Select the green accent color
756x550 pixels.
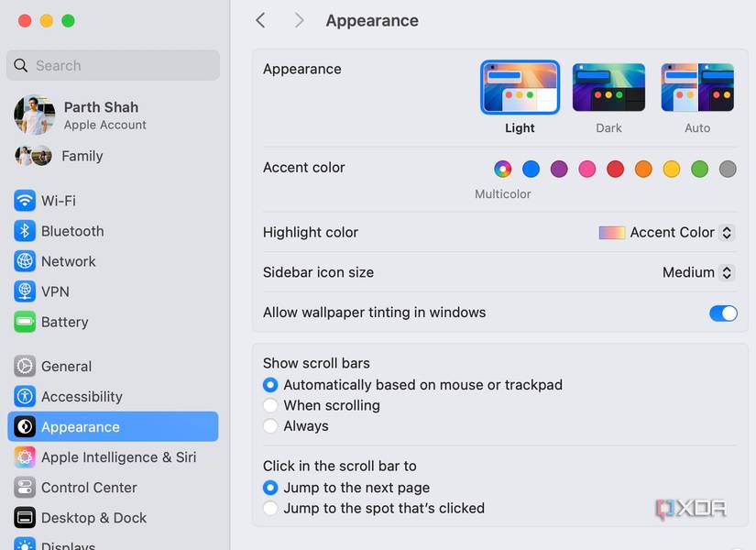click(x=699, y=169)
